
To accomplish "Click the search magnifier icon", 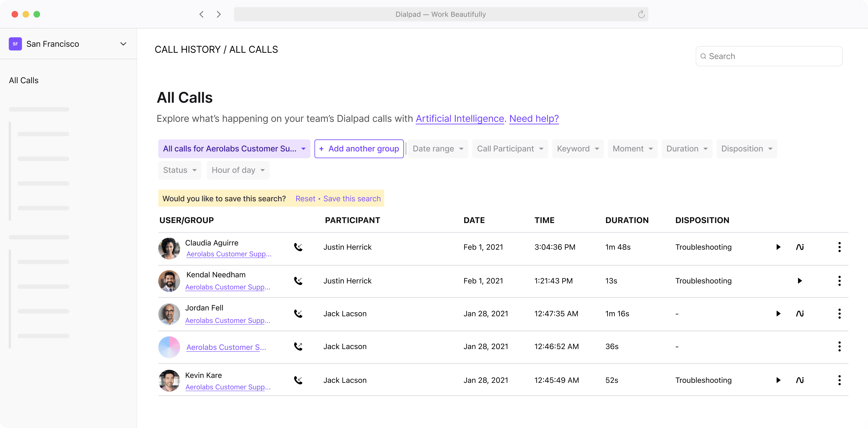I will click(704, 56).
